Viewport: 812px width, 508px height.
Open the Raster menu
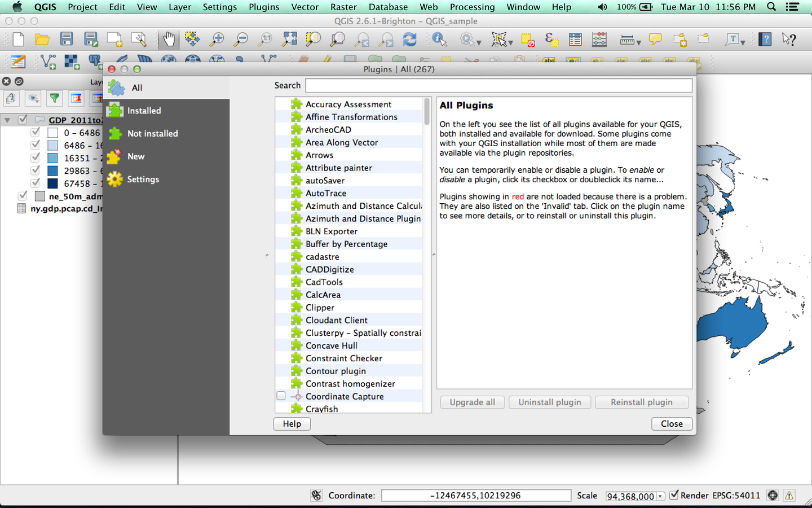coord(343,7)
